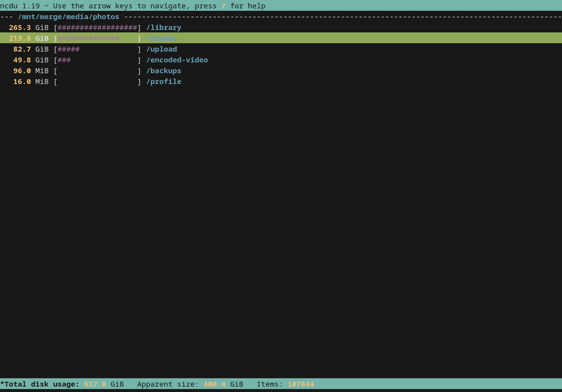Click the ? help shortcut hint

click(x=223, y=6)
